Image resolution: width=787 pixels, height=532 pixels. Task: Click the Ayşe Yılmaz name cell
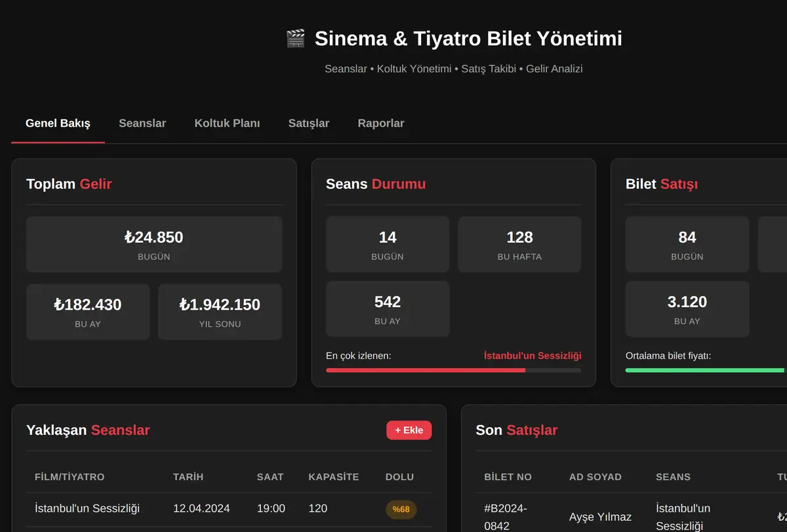pyautogui.click(x=600, y=518)
